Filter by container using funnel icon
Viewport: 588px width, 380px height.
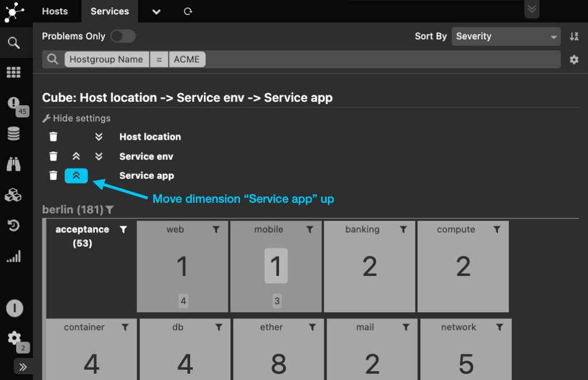click(125, 328)
